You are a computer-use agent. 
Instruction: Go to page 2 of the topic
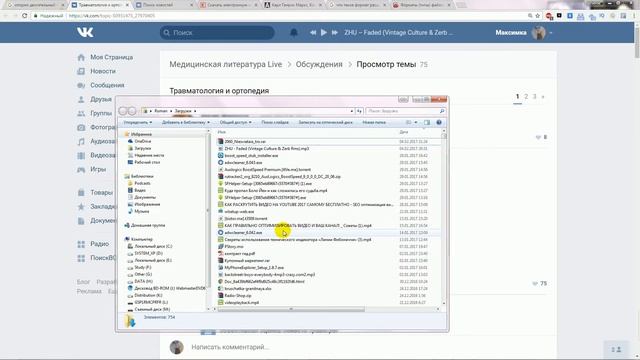[x=526, y=97]
